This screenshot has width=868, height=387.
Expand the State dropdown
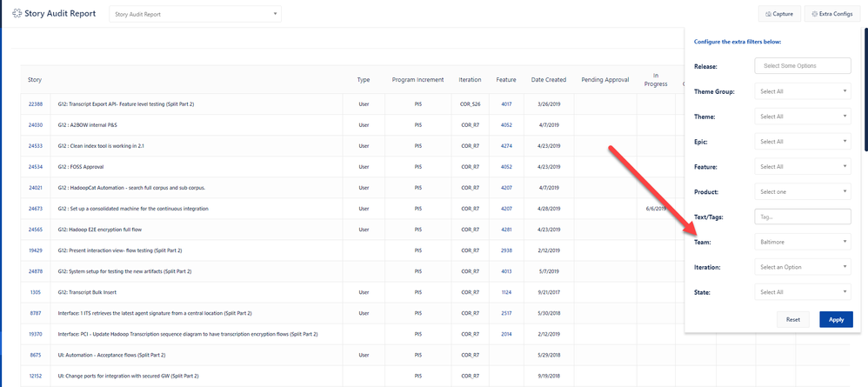point(803,292)
